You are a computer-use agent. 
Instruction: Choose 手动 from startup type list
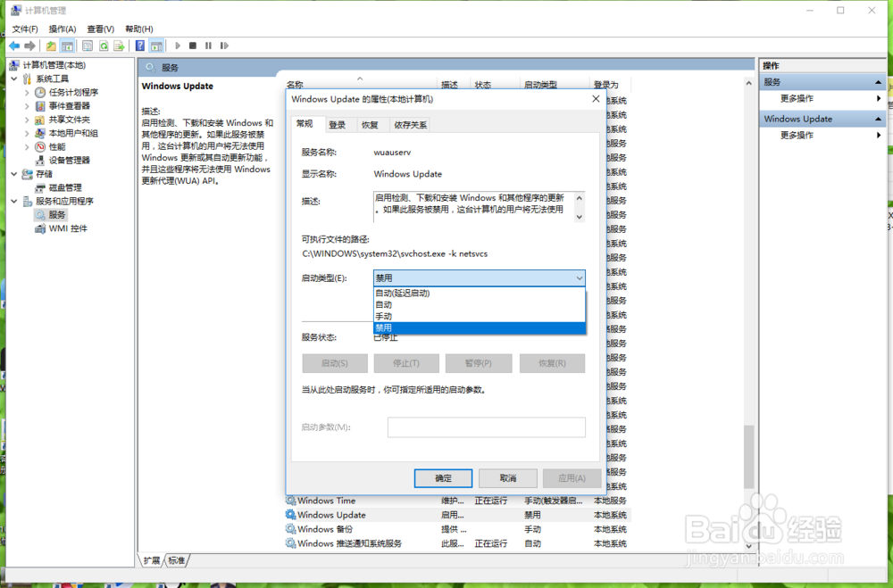[479, 316]
